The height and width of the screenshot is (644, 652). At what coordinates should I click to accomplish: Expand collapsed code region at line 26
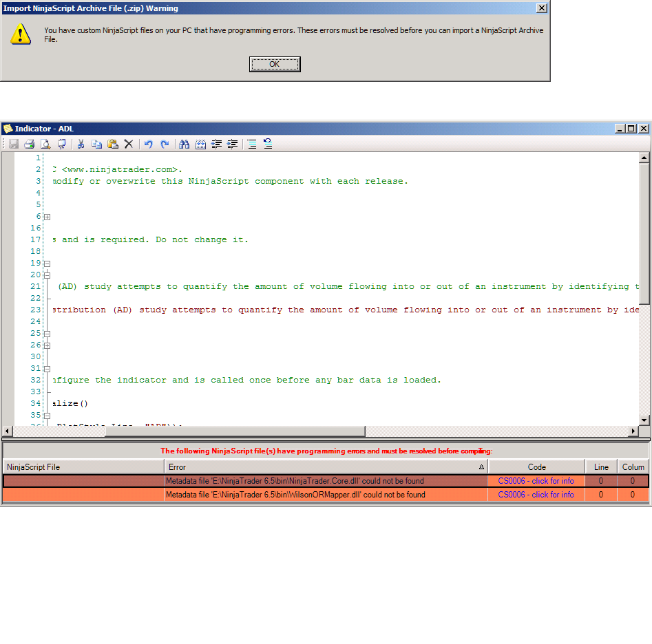48,345
